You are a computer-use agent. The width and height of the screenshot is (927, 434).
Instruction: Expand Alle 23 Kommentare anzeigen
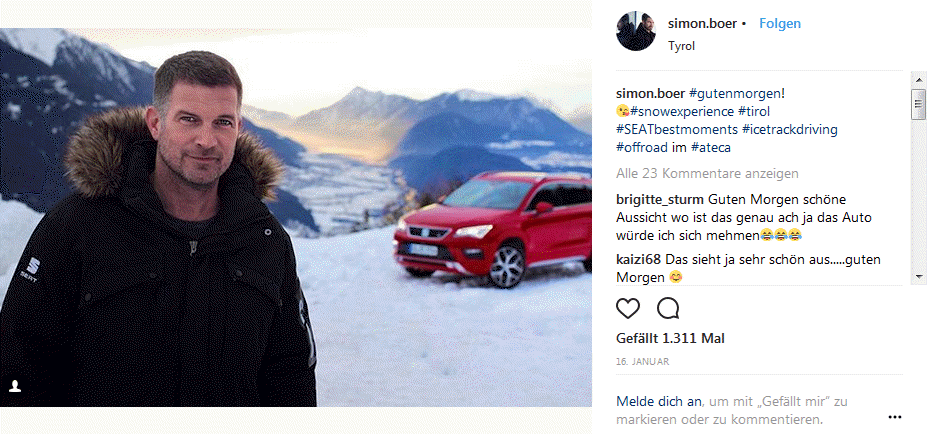(x=707, y=174)
